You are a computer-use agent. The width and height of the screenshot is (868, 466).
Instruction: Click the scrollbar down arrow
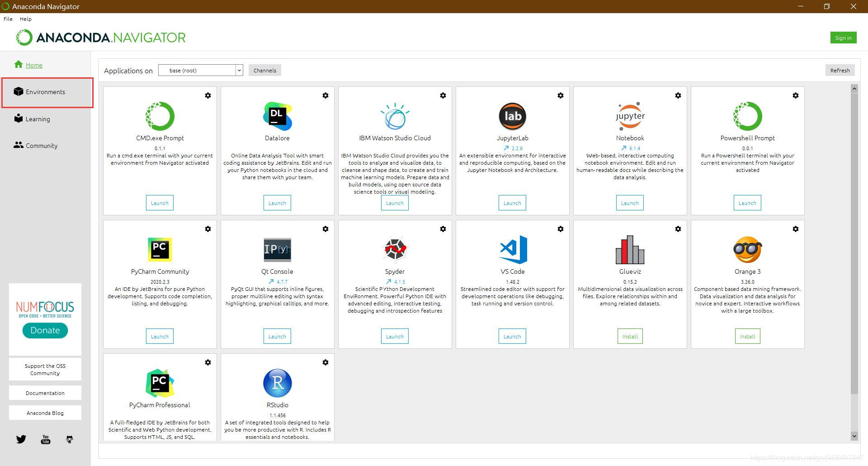point(854,436)
